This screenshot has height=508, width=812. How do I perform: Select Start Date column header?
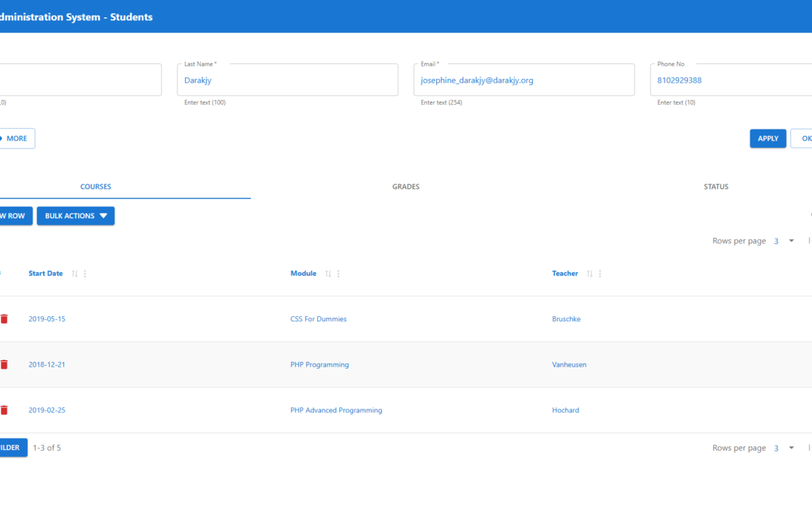46,274
